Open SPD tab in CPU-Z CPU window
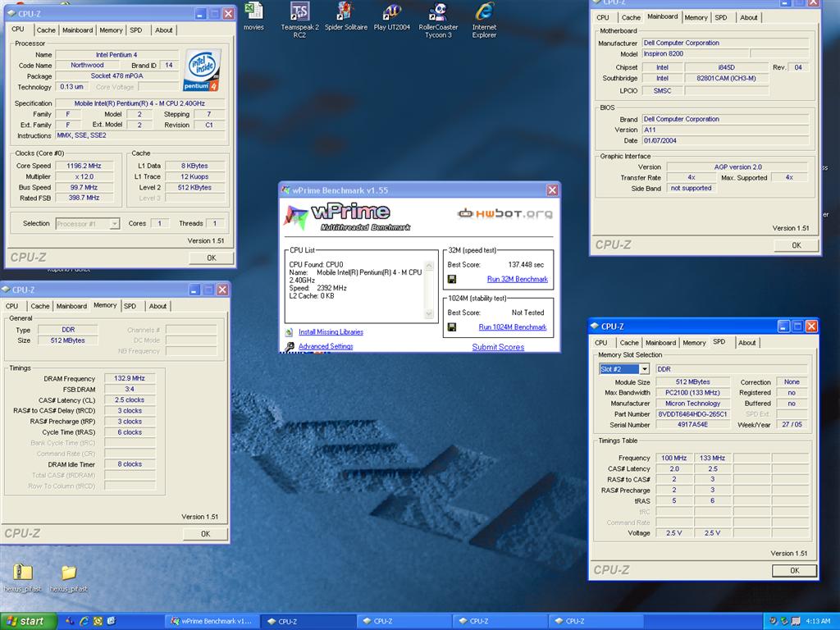The image size is (840, 630). click(x=136, y=30)
